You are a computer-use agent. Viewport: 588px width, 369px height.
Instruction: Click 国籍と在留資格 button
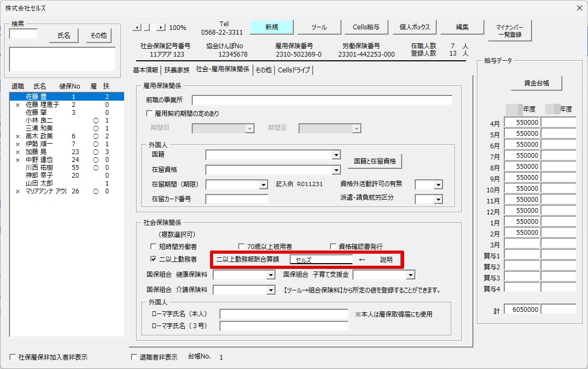coord(374,161)
